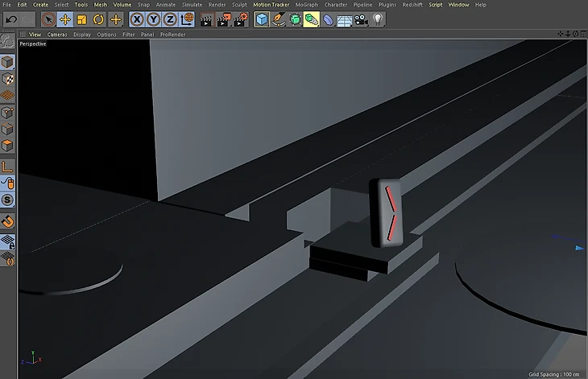Screen dimensions: 588x379
Task: Switch to Polygons mode in left sidebar
Action: [7, 146]
